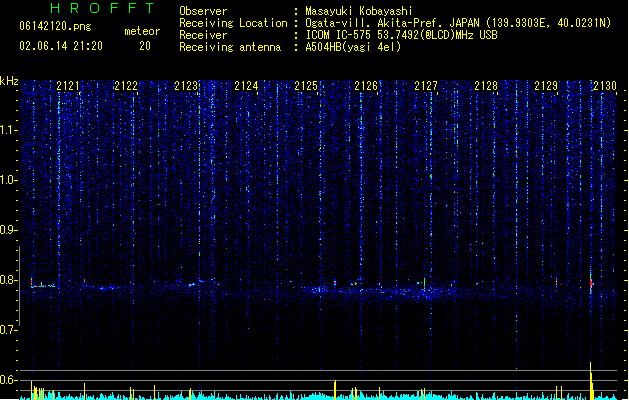Click the 1.1 kHz axis label
The image size is (629, 400).
(x=8, y=130)
